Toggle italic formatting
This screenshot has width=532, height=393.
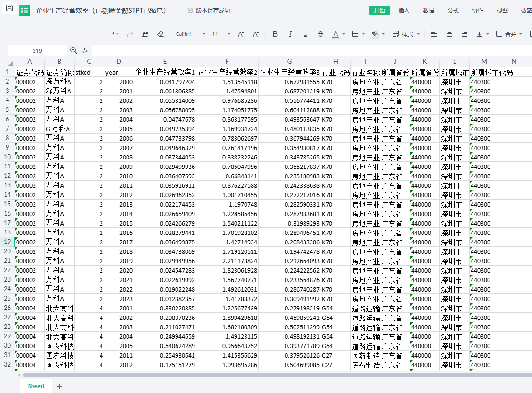coord(290,34)
